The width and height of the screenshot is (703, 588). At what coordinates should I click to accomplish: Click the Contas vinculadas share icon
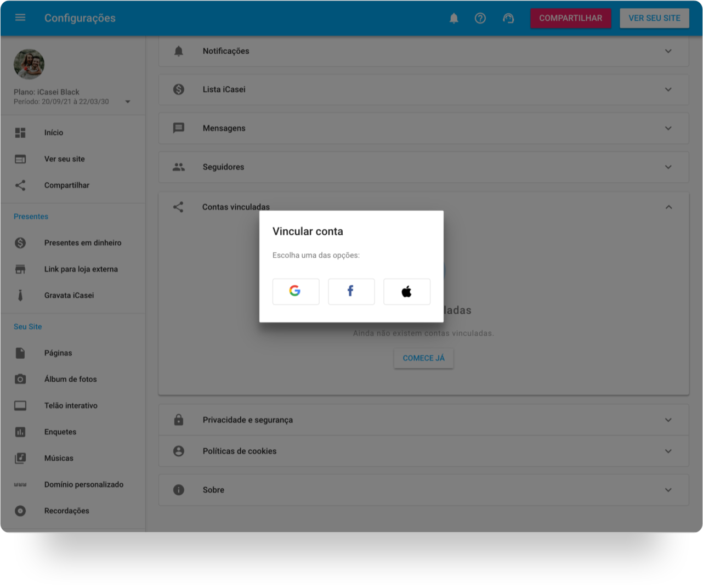pyautogui.click(x=178, y=207)
